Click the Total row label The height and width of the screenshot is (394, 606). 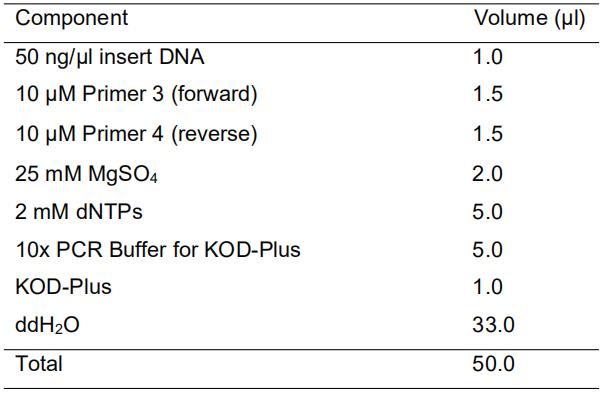[39, 363]
